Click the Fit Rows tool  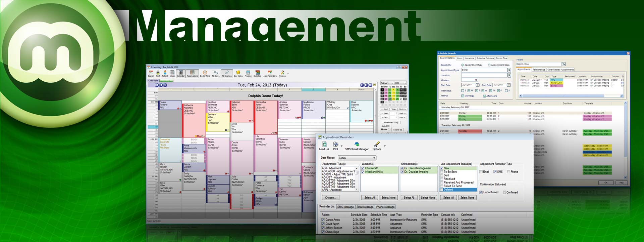pyautogui.click(x=216, y=74)
